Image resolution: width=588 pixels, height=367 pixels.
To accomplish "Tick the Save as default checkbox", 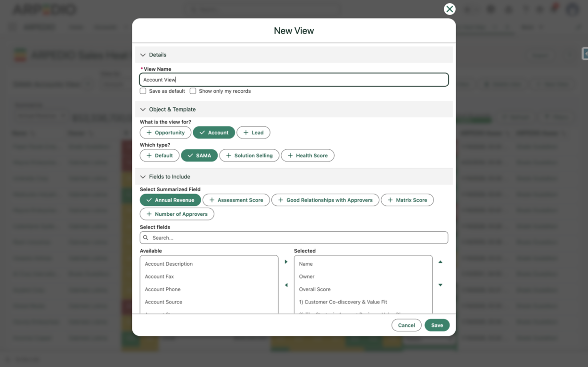I will pos(143,91).
